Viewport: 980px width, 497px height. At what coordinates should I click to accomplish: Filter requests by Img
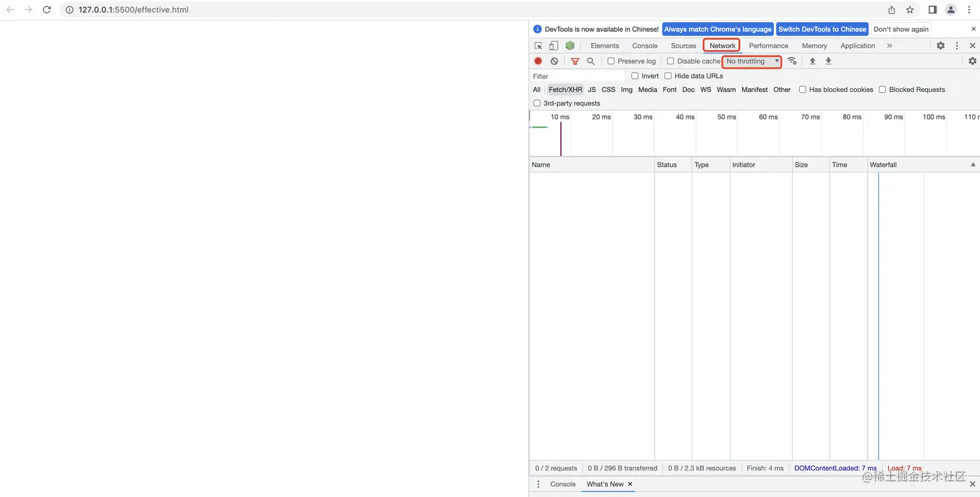[x=627, y=89]
